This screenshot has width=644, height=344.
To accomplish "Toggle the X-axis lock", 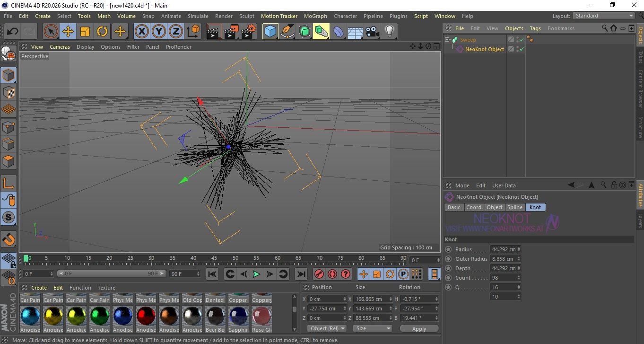I will click(x=141, y=32).
